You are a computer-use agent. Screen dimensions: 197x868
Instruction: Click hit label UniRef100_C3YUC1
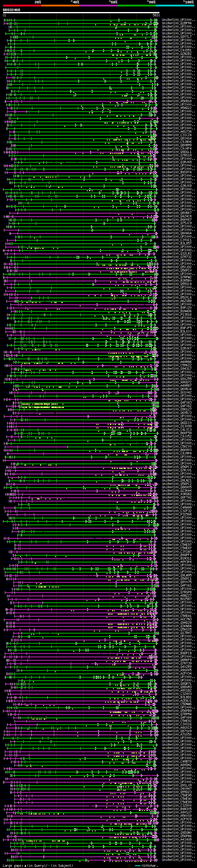click(x=177, y=240)
